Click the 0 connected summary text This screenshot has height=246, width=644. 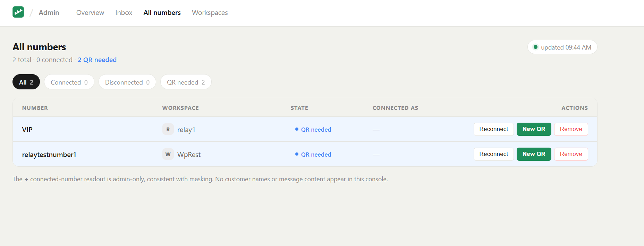54,60
